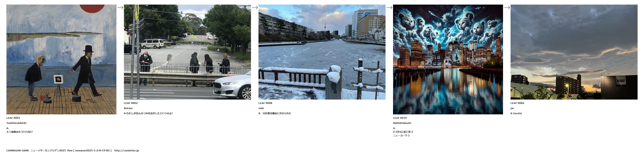Open the Sendai sunset sky photo
Image resolution: width=644 pixels, height=155 pixels.
pos(574,52)
